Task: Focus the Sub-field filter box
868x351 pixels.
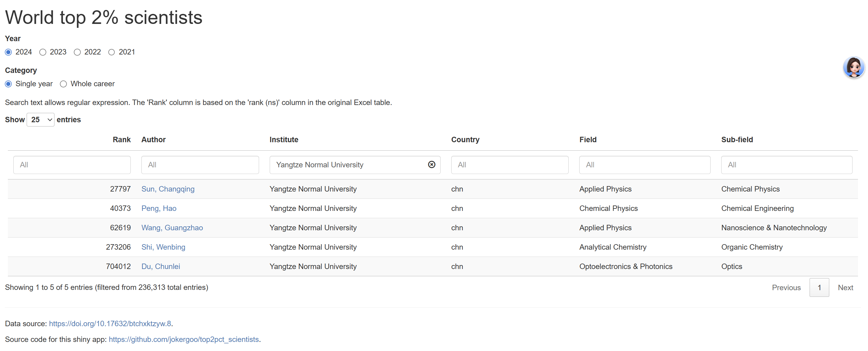Action: [x=786, y=165]
